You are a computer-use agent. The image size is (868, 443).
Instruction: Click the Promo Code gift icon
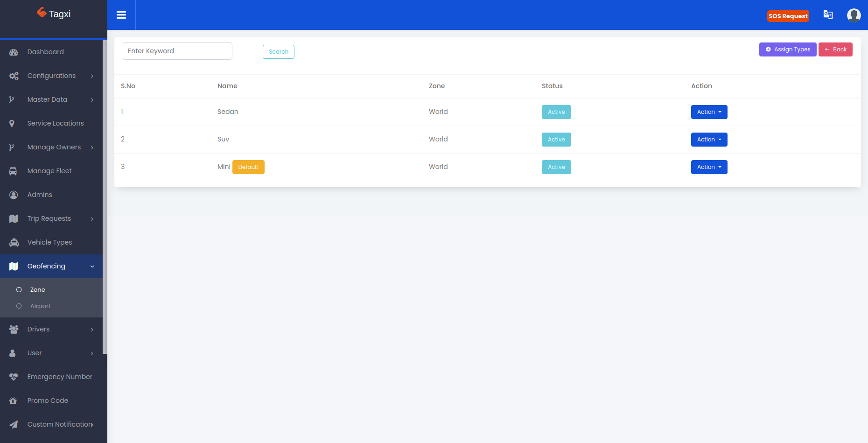[13, 401]
